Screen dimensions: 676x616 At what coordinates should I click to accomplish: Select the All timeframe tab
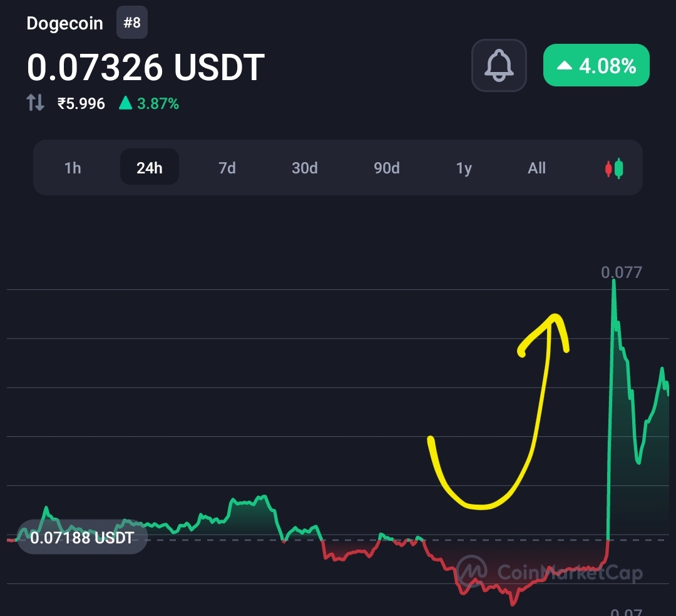pos(536,168)
